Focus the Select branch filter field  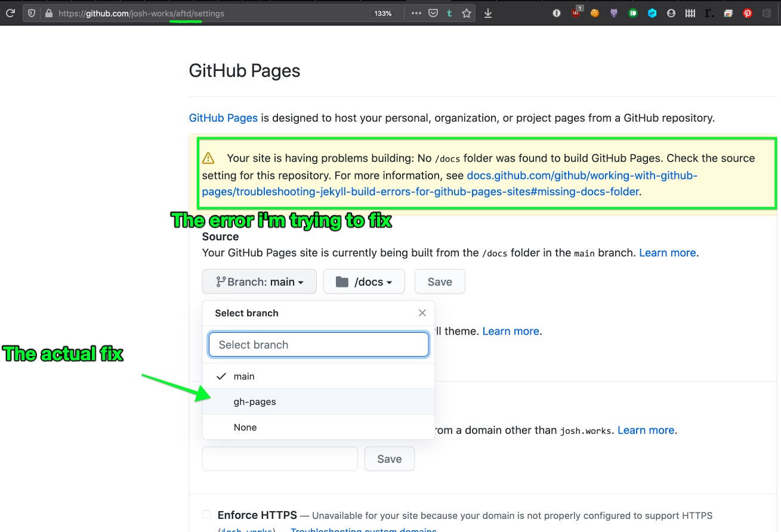(319, 345)
